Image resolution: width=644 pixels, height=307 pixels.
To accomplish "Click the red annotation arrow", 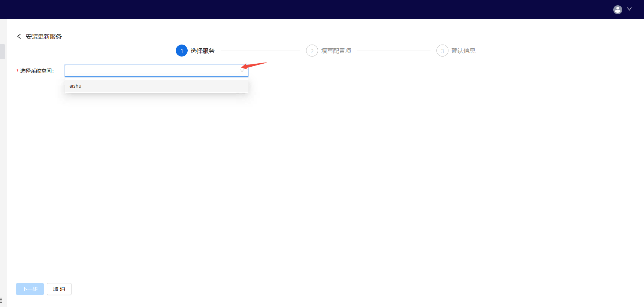I will point(254,66).
